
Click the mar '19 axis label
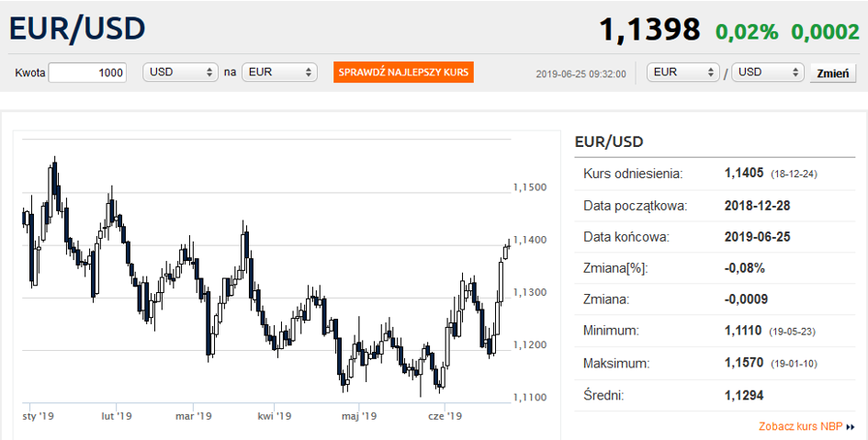point(193,416)
